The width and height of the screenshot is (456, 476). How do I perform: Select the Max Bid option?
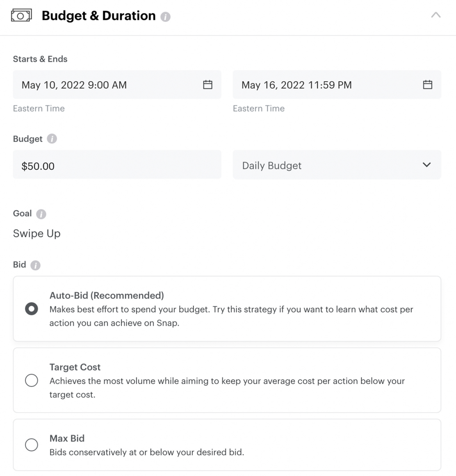pyautogui.click(x=31, y=444)
